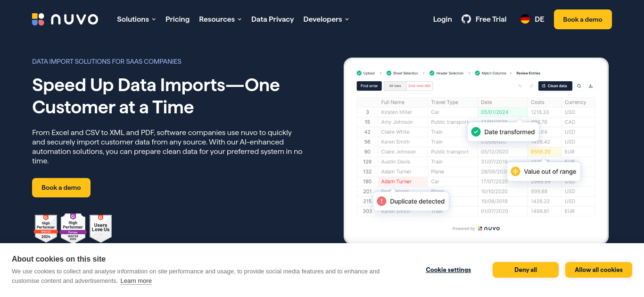
Task: Click the Austin Davis name cell
Action: pyautogui.click(x=403, y=161)
